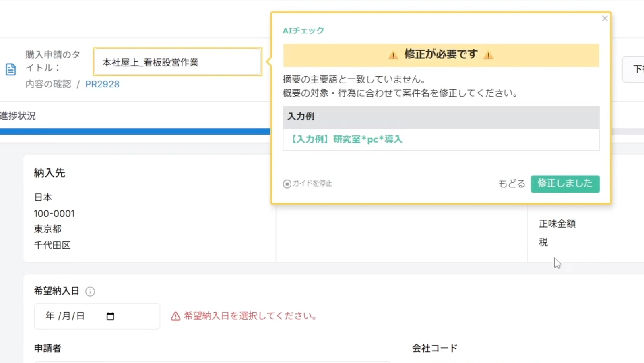Click the partially visible 下 button at right

tap(634, 69)
